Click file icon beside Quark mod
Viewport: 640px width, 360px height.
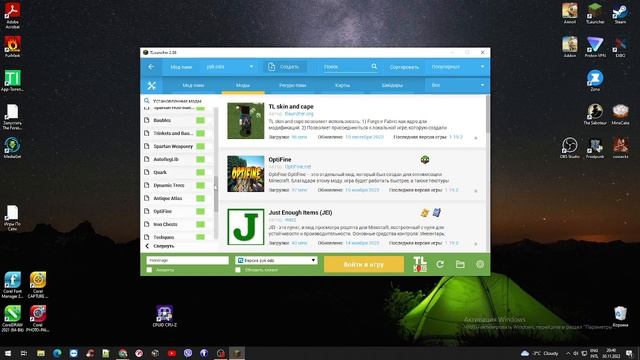point(147,172)
